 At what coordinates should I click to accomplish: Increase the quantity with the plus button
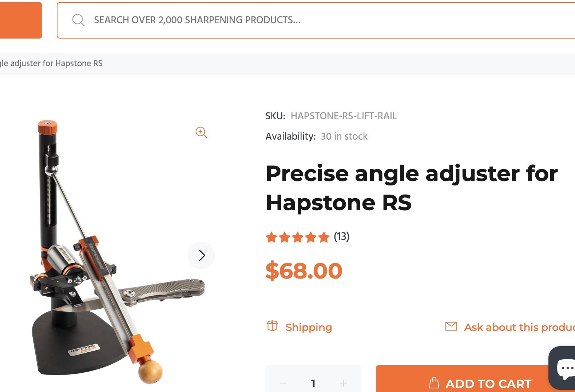tap(343, 383)
